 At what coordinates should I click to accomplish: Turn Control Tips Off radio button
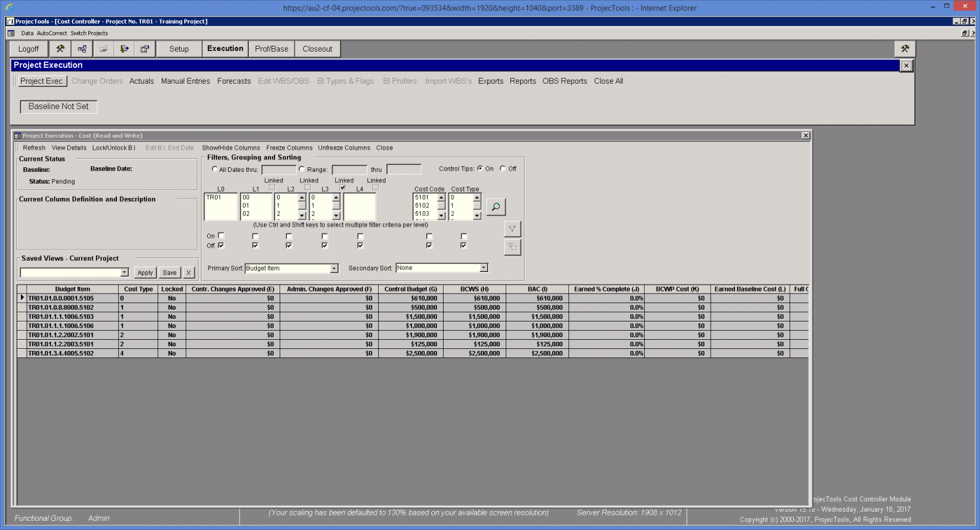click(502, 169)
